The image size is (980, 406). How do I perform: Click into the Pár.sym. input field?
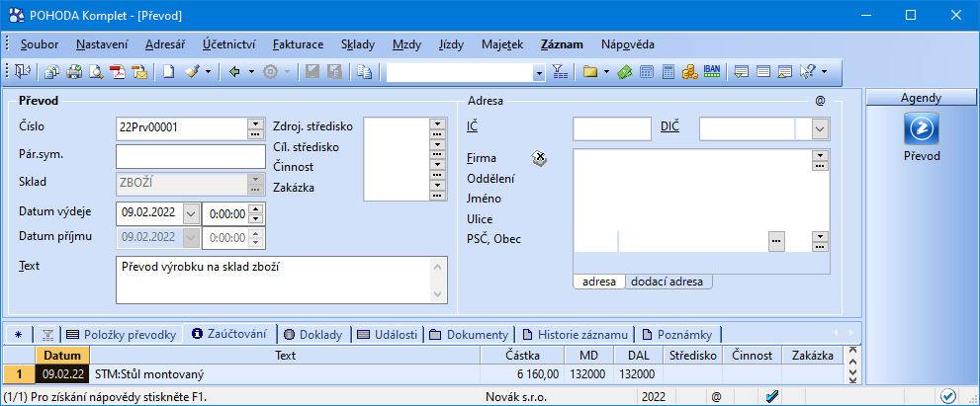191,156
